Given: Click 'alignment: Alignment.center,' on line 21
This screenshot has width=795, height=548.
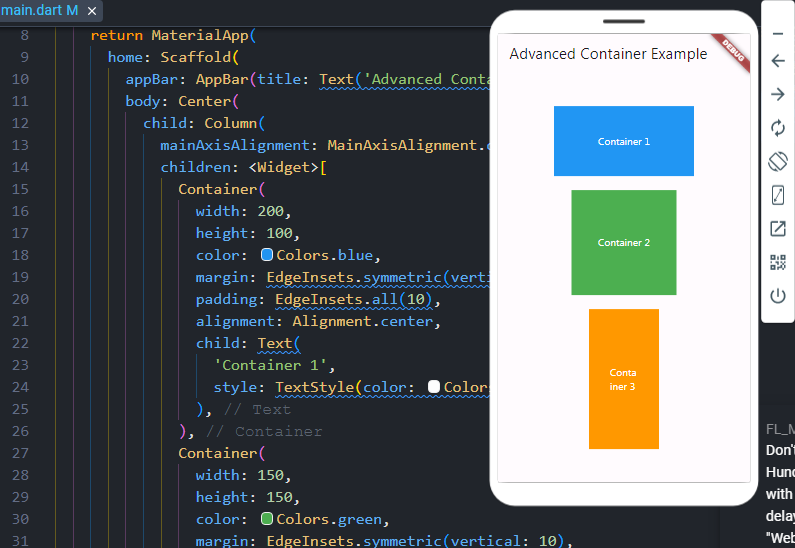Looking at the screenshot, I should coord(318,321).
